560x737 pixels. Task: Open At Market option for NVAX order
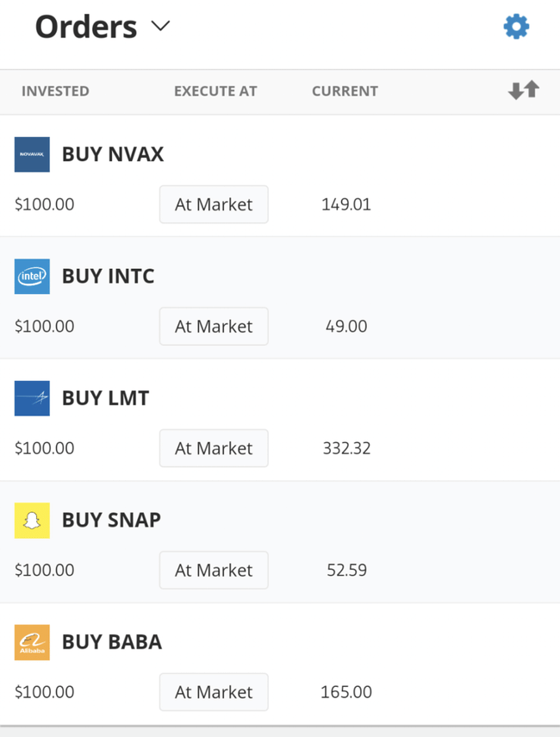[x=214, y=204]
